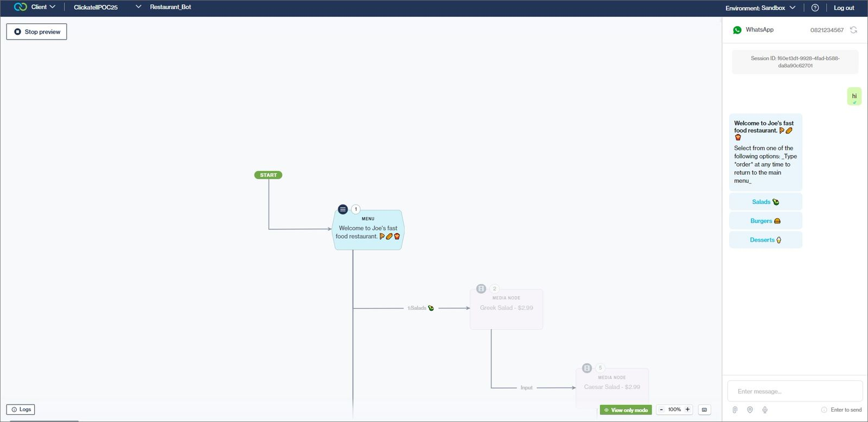Open the Logs panel
This screenshot has height=422, width=868.
21,410
